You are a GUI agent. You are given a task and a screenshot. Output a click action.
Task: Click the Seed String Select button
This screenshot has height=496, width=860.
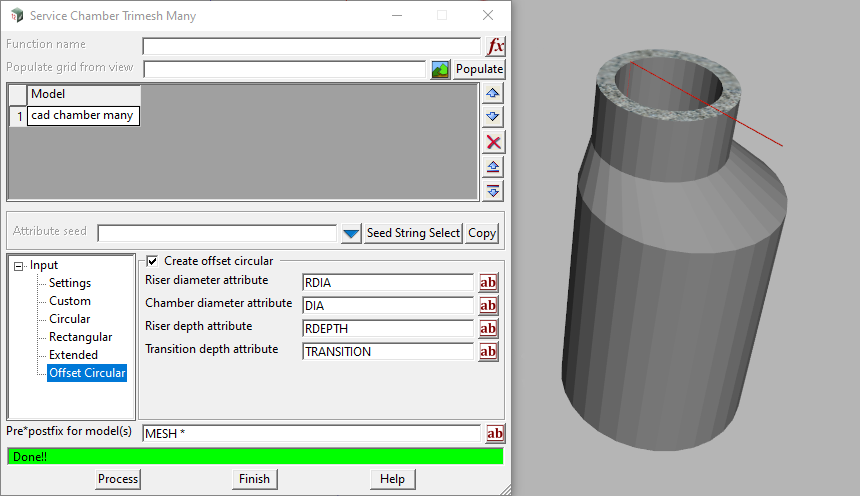pyautogui.click(x=413, y=233)
